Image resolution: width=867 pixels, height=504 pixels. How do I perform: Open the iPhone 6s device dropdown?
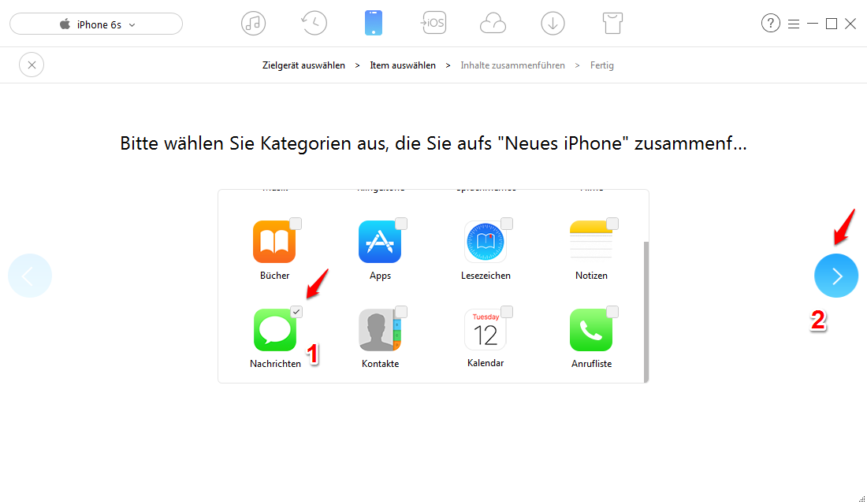96,24
